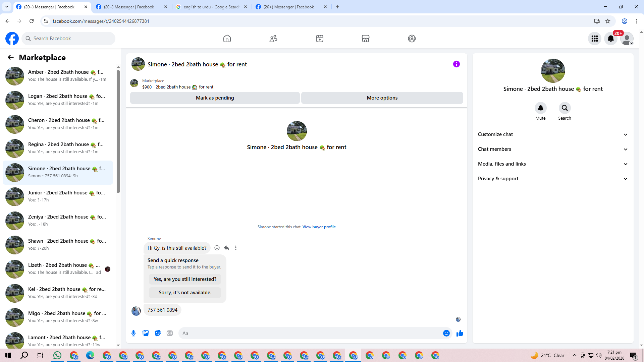The image size is (644, 362).
Task: Open the sticker picker icon
Action: click(x=158, y=333)
